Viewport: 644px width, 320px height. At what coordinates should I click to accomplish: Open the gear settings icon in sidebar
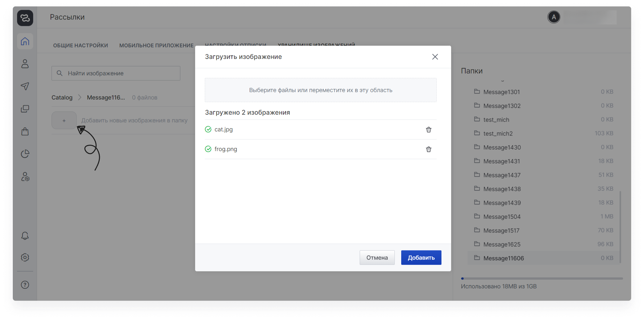point(25,257)
